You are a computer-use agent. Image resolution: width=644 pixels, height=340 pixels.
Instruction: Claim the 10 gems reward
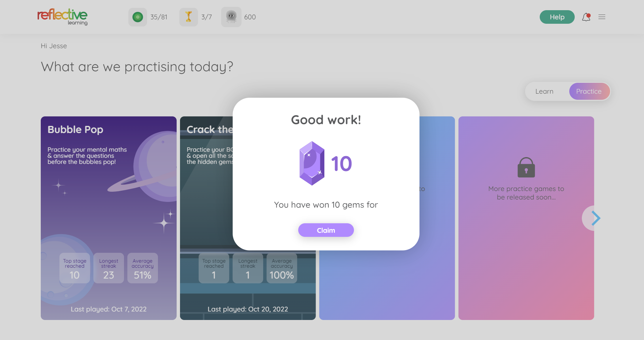[326, 230]
